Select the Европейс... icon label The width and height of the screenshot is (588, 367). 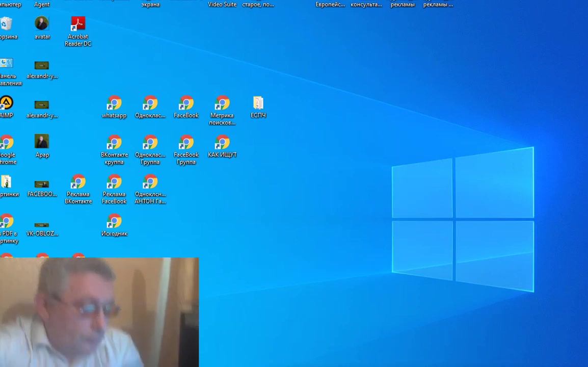coord(330,5)
